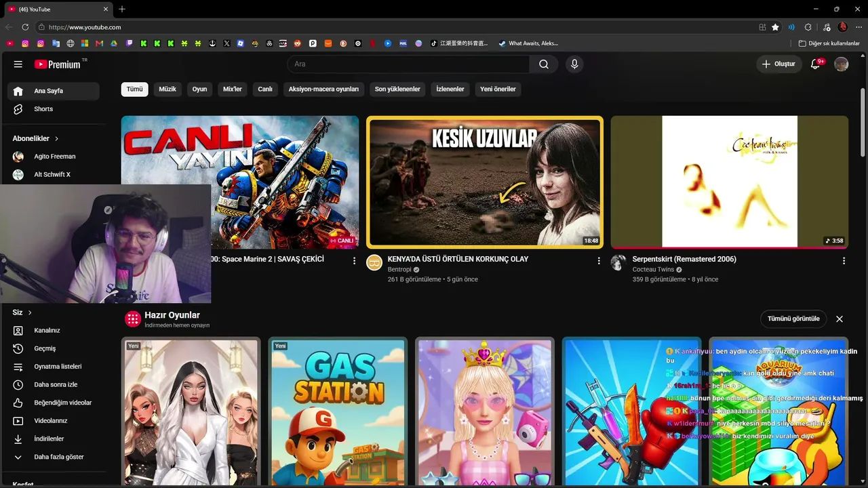Reload the page with the refresh button
This screenshot has width=868, height=488.
(x=25, y=27)
